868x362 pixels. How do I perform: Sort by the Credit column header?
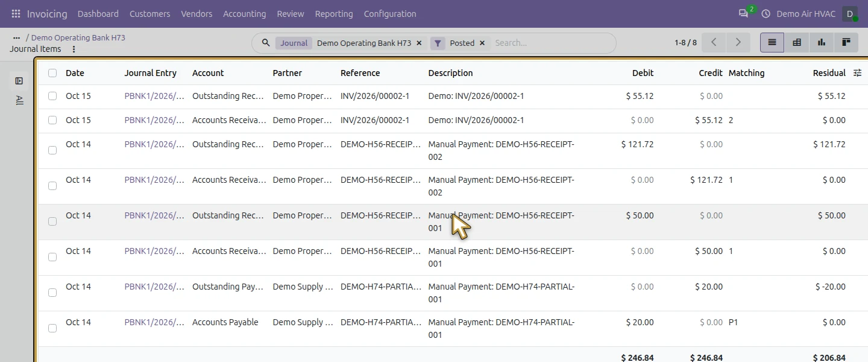click(x=711, y=73)
